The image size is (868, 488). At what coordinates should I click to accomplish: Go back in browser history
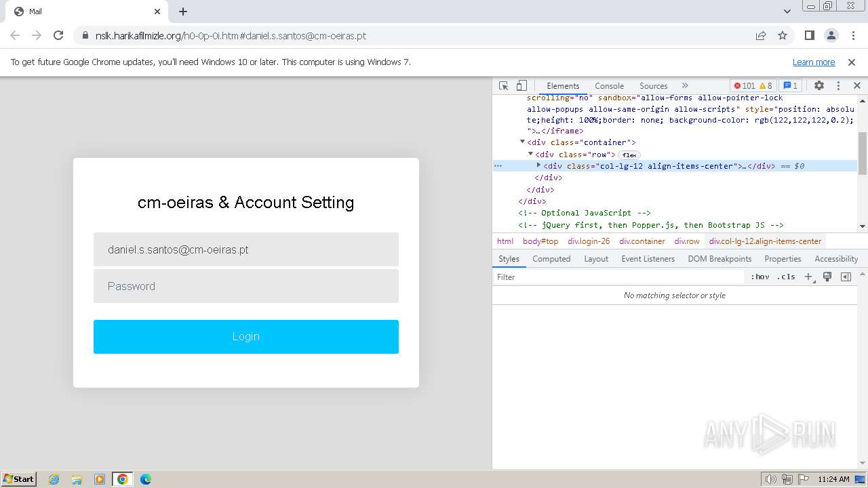(x=15, y=36)
